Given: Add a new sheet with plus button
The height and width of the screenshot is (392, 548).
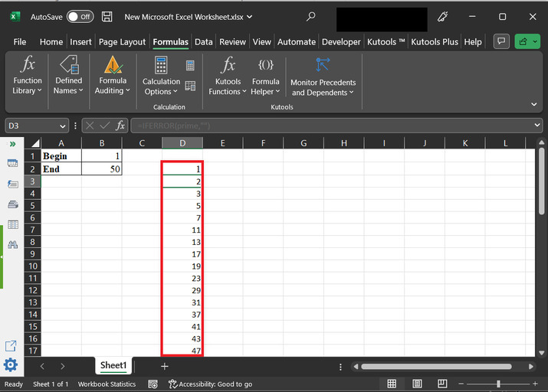Looking at the screenshot, I should [164, 366].
